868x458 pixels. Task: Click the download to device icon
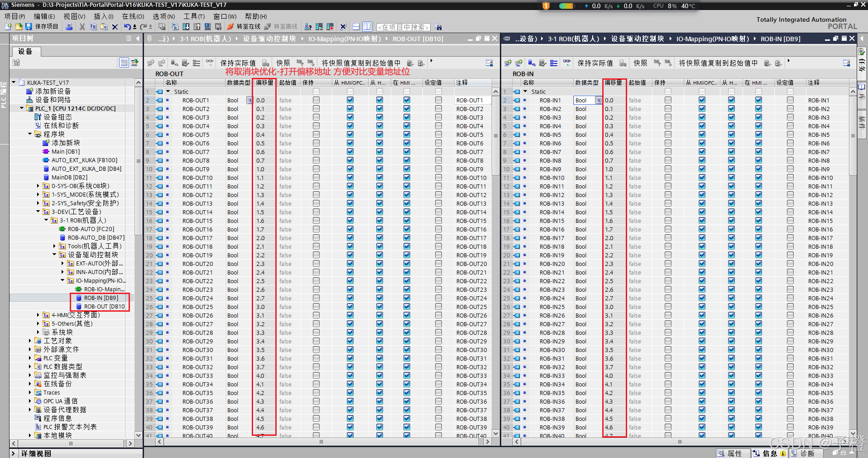186,27
